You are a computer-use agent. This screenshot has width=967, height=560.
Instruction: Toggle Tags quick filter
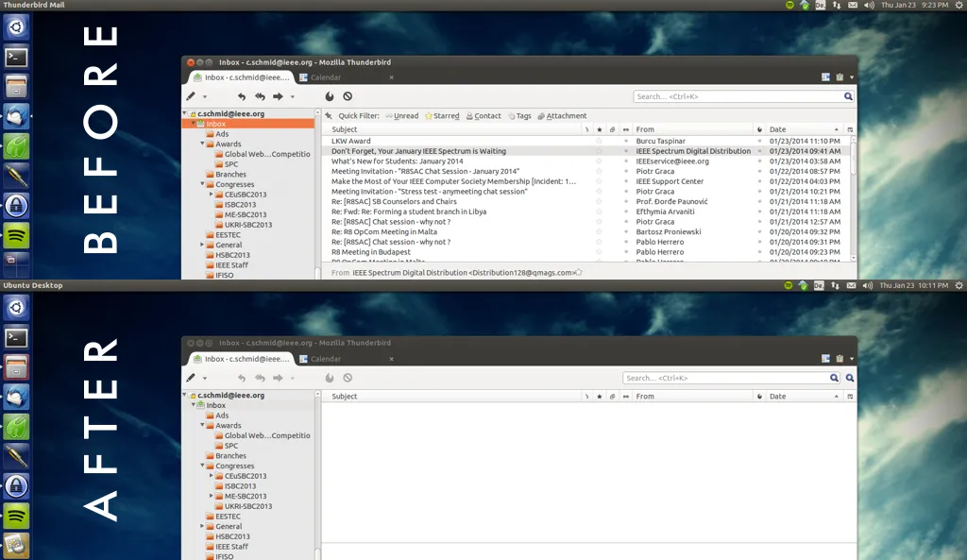tap(520, 116)
